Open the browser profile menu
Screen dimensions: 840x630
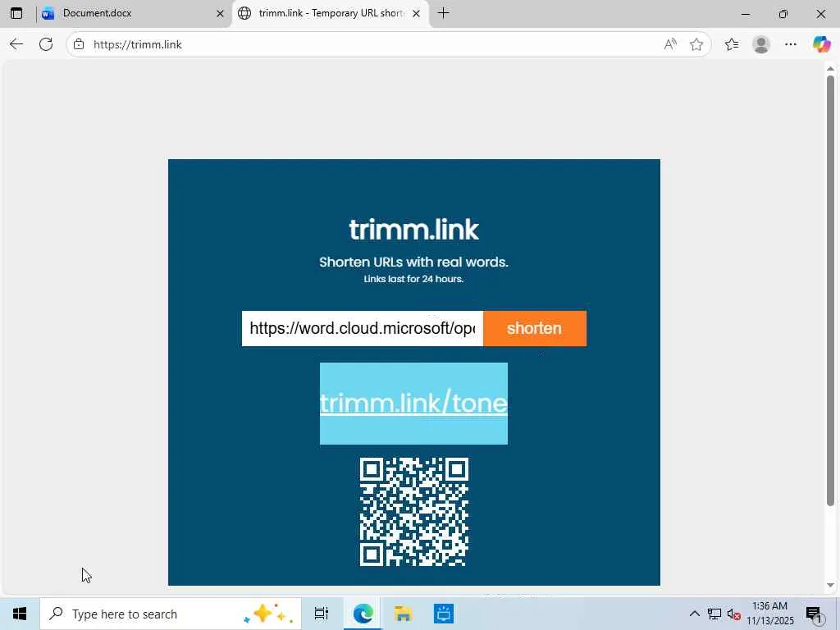(761, 44)
